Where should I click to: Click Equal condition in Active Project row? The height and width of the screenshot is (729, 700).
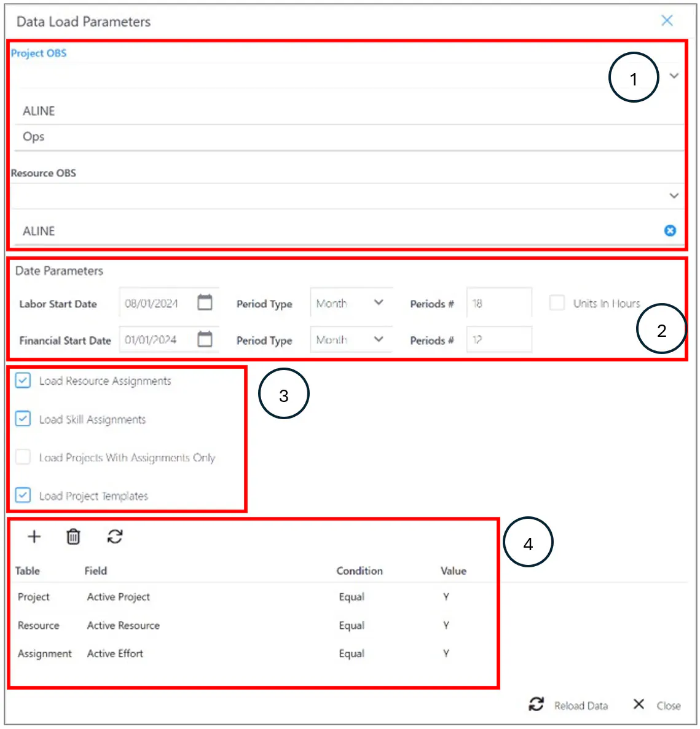pyautogui.click(x=352, y=597)
